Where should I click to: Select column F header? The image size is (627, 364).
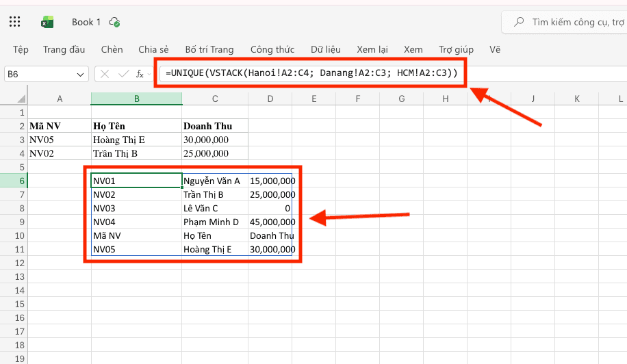[x=358, y=99]
